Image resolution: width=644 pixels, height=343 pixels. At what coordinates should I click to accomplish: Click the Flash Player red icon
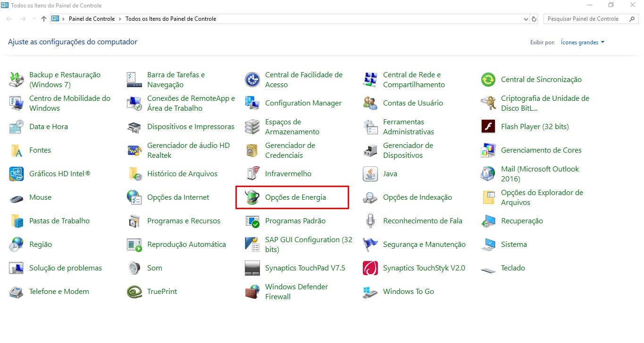tap(488, 127)
